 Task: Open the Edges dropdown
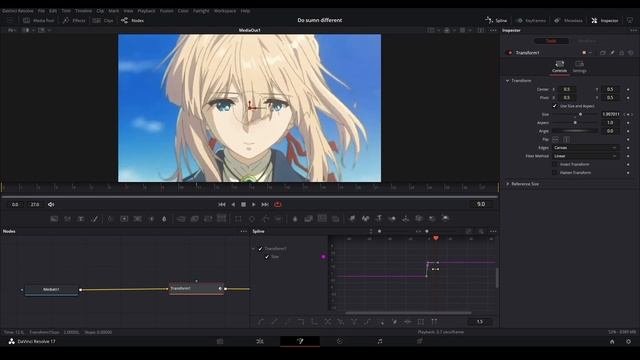(x=585, y=148)
